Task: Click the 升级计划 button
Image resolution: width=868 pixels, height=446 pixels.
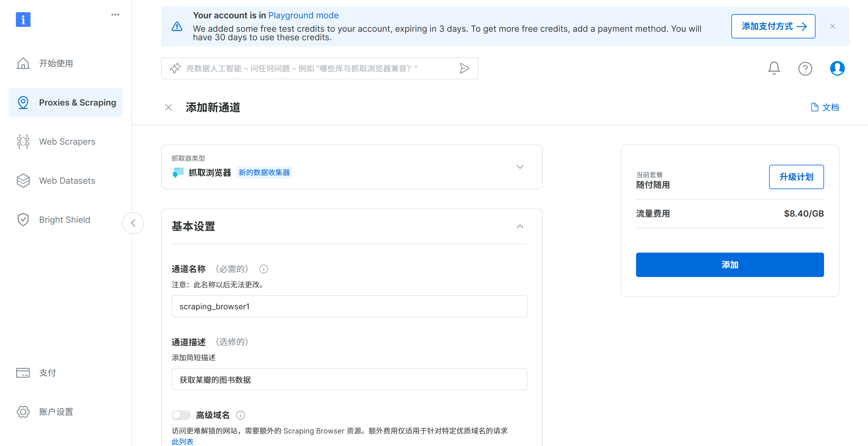Action: pos(796,177)
